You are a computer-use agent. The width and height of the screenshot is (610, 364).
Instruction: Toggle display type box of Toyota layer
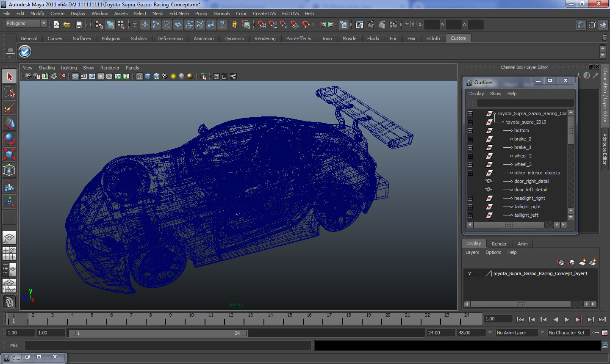tap(480, 273)
